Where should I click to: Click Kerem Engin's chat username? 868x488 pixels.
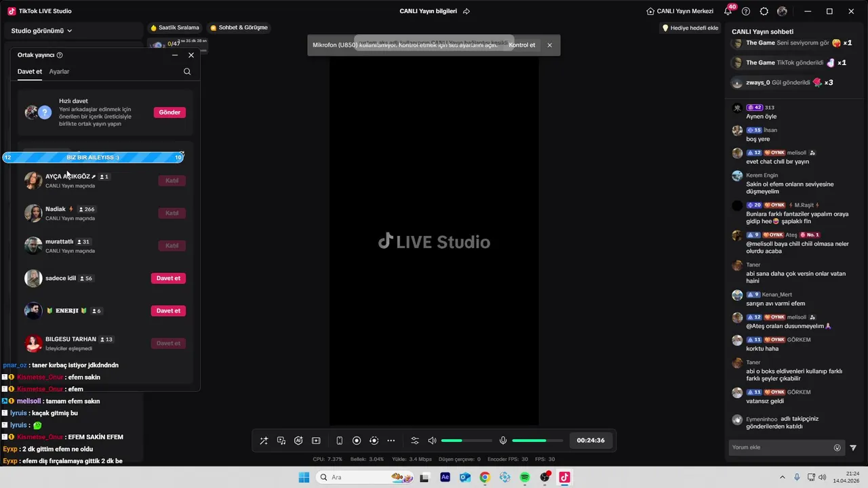point(762,176)
